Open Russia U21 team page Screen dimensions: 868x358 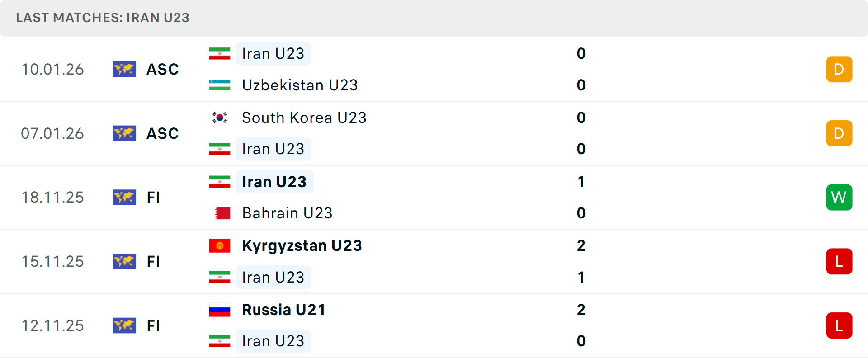point(283,310)
